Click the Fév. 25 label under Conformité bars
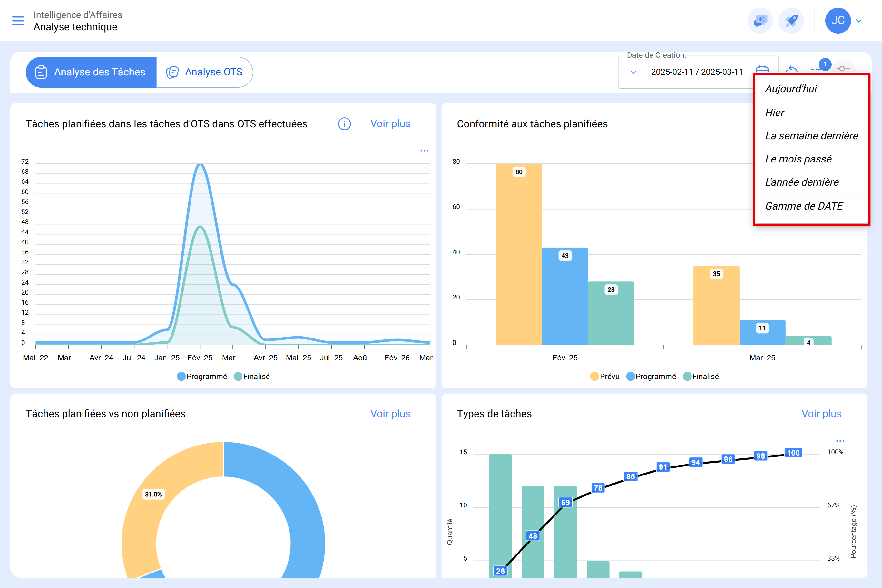Image resolution: width=882 pixels, height=588 pixels. [x=565, y=358]
